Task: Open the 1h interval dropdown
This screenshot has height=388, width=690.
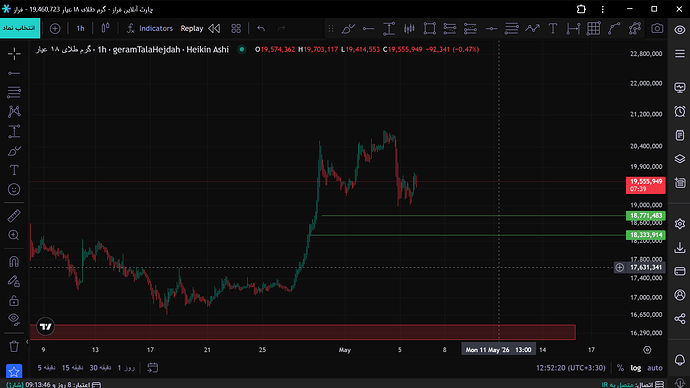Action: coord(81,29)
